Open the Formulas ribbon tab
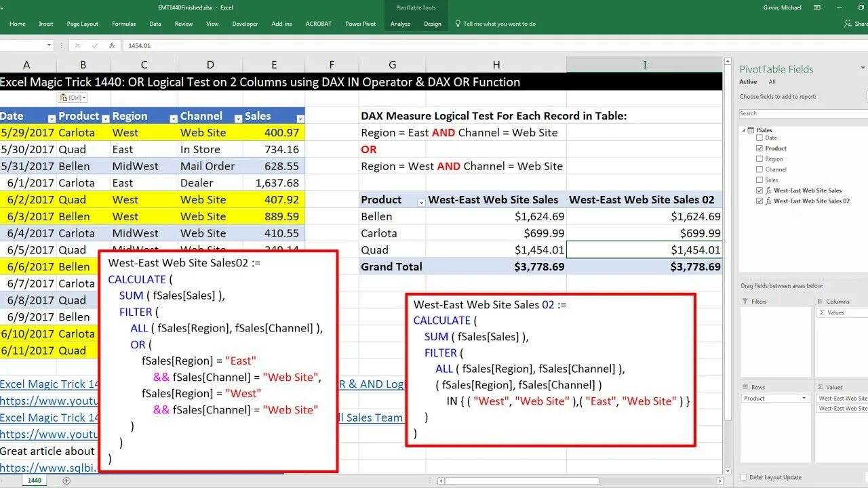The image size is (868, 488). (x=124, y=24)
